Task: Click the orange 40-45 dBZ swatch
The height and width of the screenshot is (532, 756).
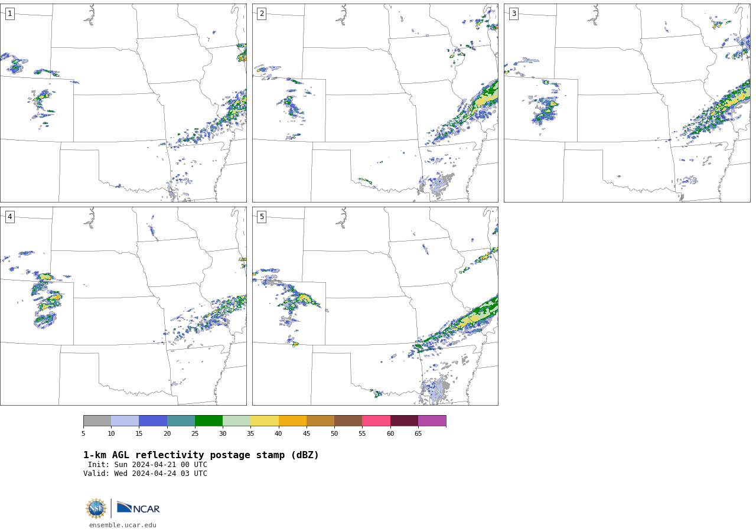Action: (x=292, y=421)
